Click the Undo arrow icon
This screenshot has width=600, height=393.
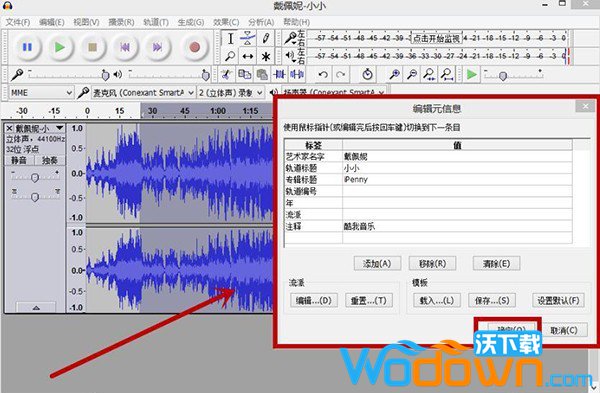coord(323,74)
